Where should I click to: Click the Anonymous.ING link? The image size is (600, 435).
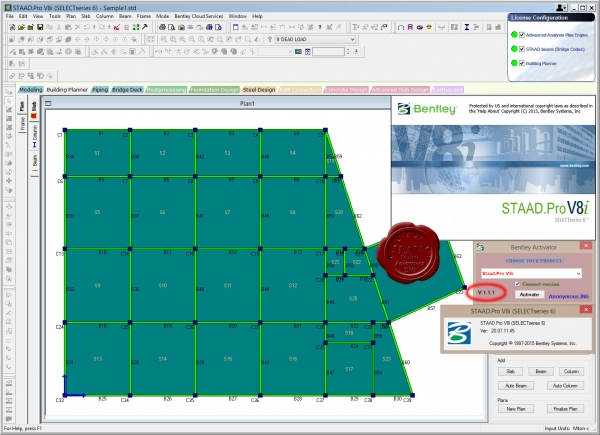tap(568, 296)
